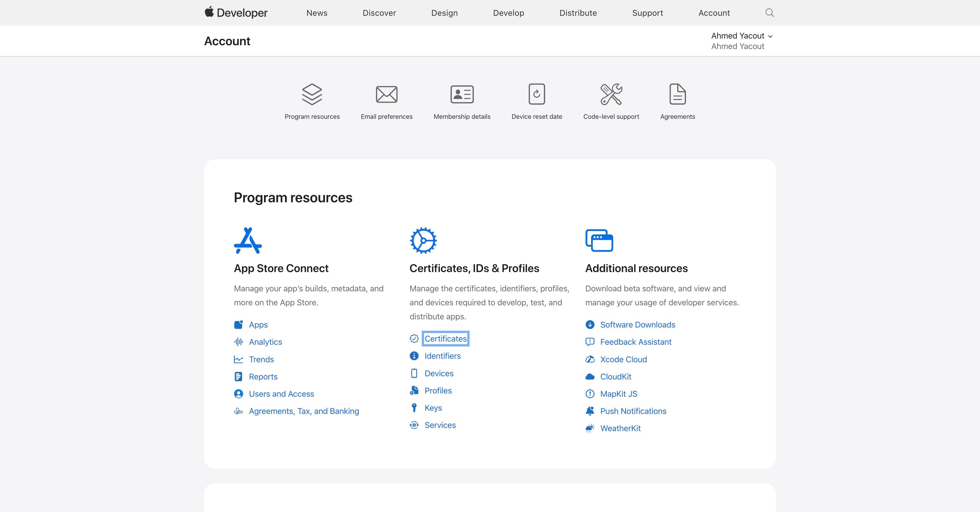Click the Membership details label
The height and width of the screenshot is (512, 980).
(x=462, y=116)
